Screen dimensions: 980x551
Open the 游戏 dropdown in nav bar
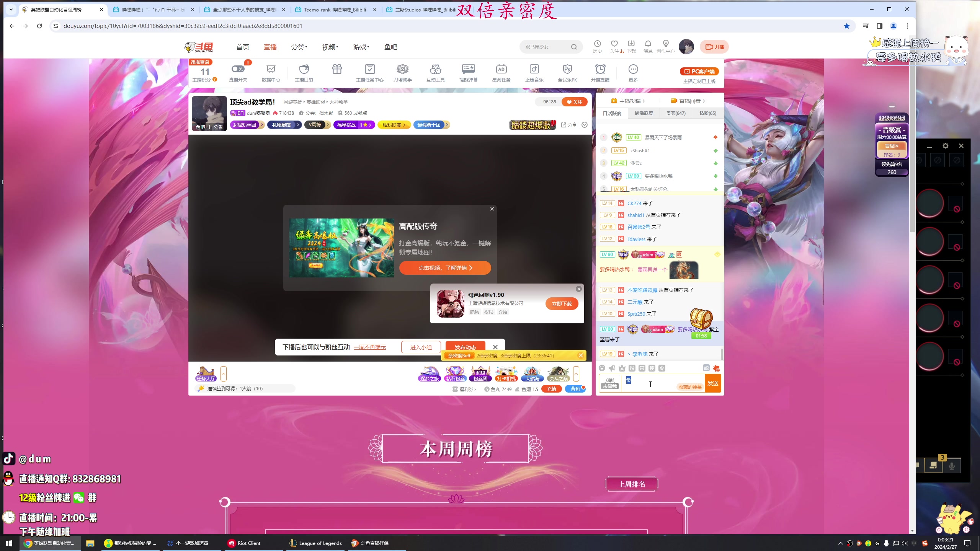(x=361, y=47)
